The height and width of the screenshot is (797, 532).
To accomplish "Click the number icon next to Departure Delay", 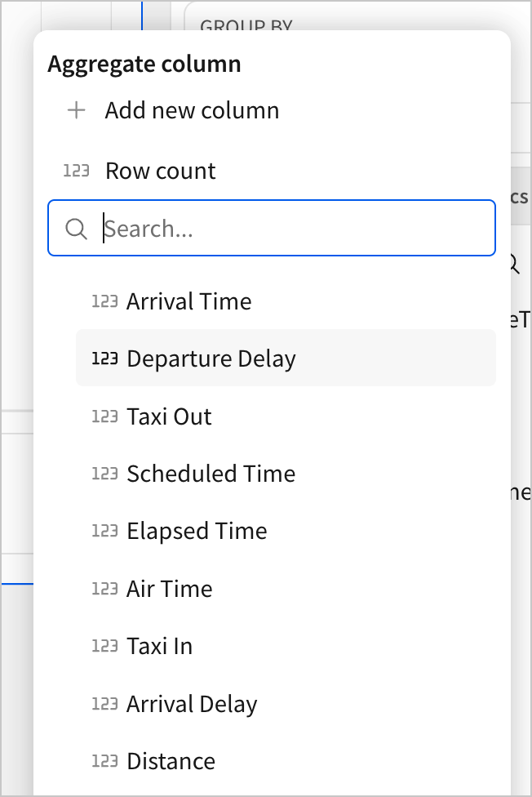I will click(104, 358).
